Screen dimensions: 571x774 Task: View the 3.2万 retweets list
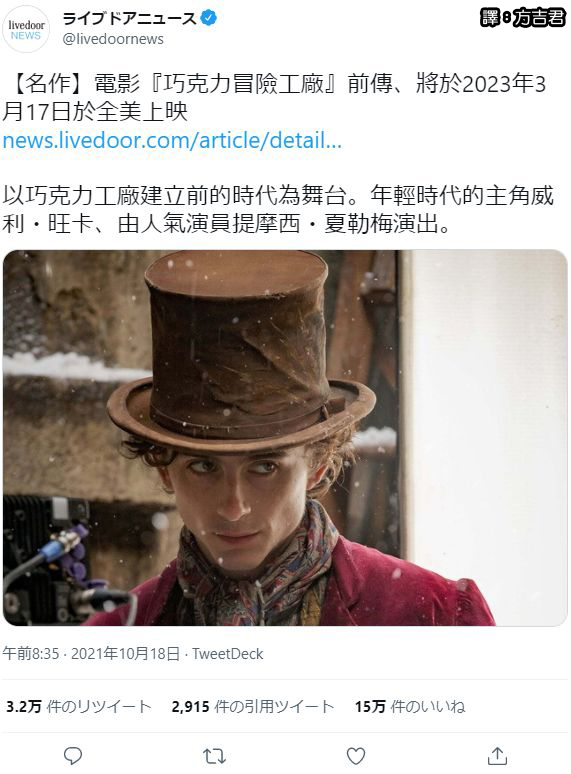(x=78, y=706)
